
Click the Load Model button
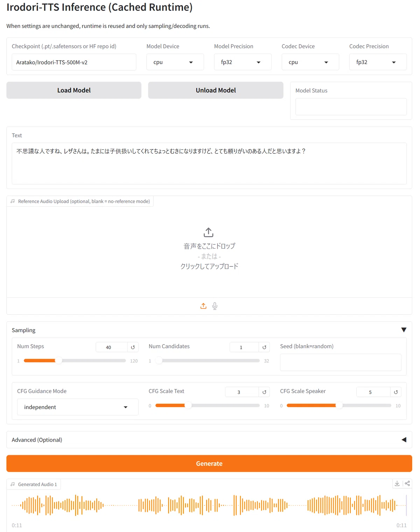[74, 90]
